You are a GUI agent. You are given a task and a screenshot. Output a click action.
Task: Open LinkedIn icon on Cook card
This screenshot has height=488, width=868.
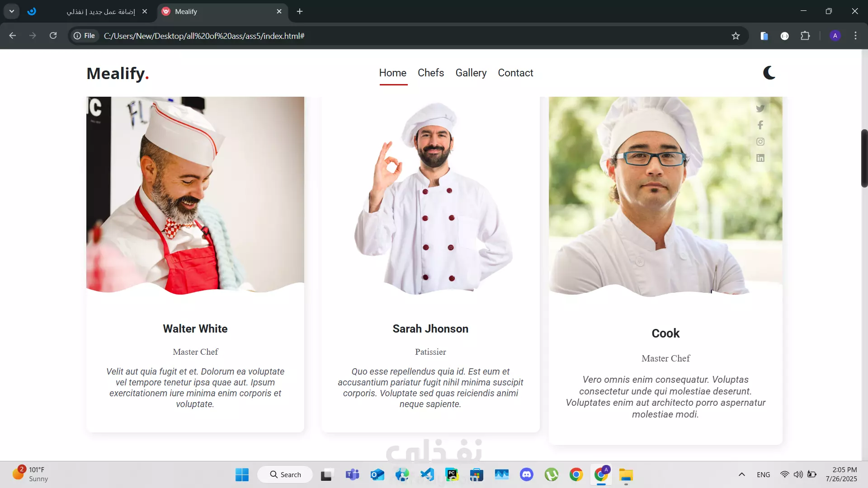tap(760, 158)
